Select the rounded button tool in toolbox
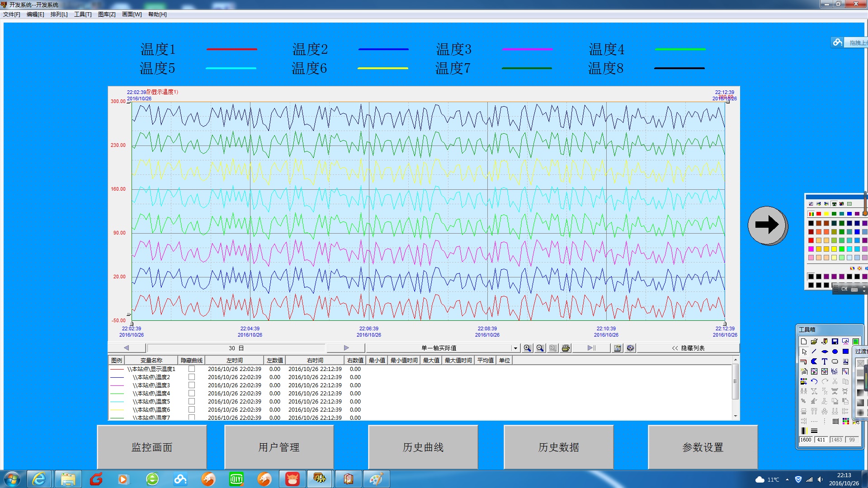Screen dimensions: 868x488 click(835, 361)
